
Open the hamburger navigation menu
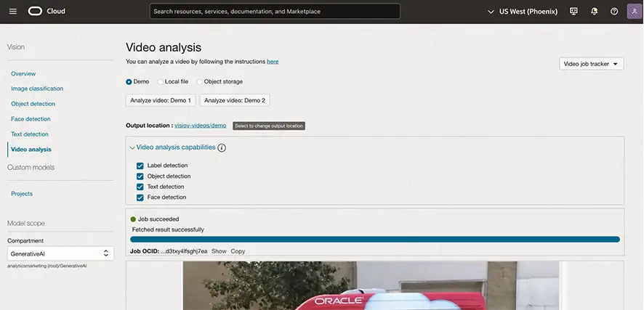12,12
